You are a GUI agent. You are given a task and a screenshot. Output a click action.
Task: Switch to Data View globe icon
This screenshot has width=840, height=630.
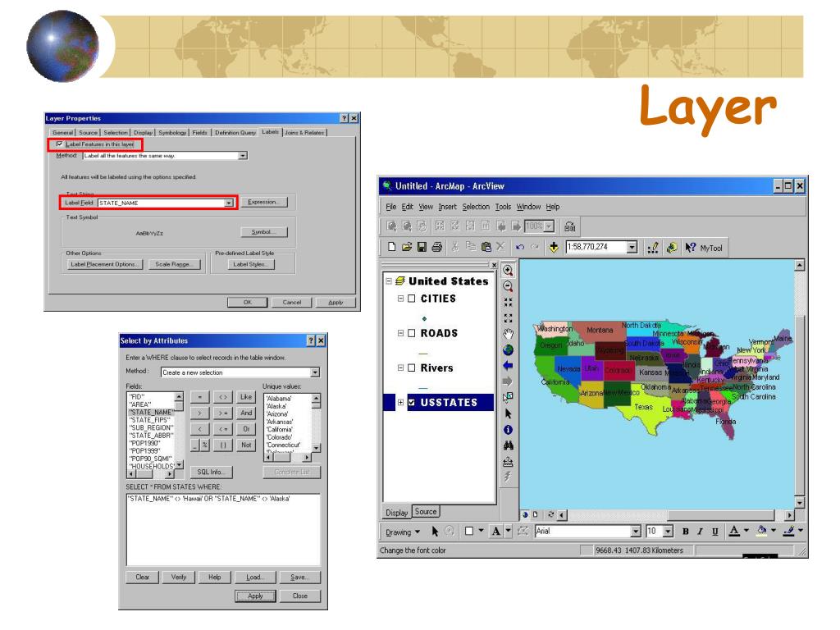pos(525,514)
